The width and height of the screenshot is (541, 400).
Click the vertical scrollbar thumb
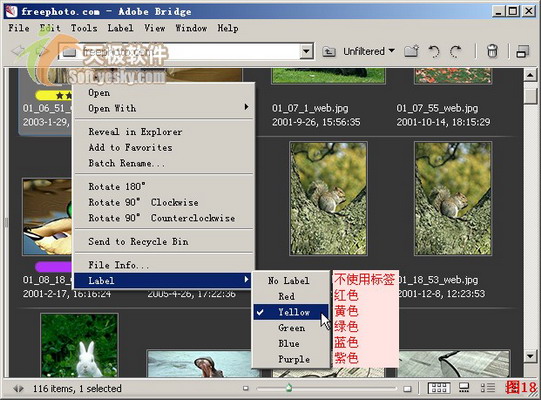coord(530,95)
